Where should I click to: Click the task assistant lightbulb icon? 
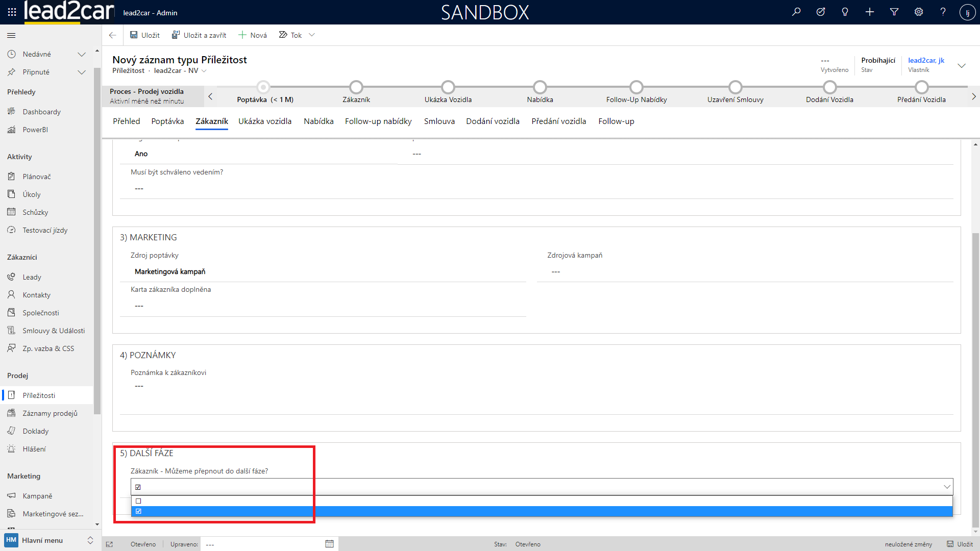click(x=845, y=12)
